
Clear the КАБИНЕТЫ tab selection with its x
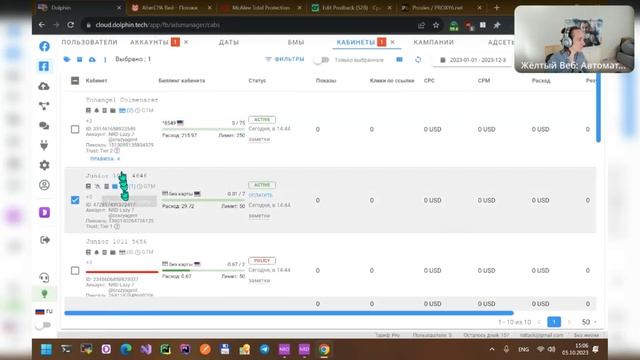(393, 42)
